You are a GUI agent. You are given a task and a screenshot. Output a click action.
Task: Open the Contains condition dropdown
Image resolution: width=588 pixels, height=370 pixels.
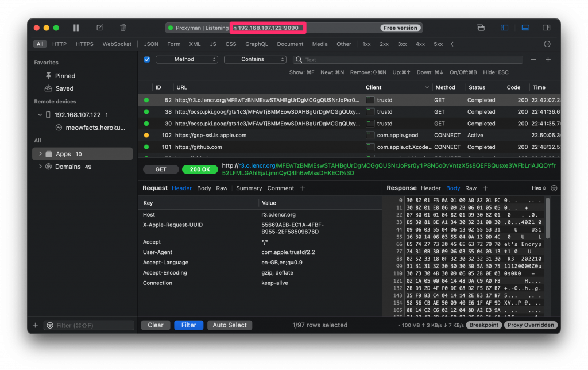tap(255, 59)
